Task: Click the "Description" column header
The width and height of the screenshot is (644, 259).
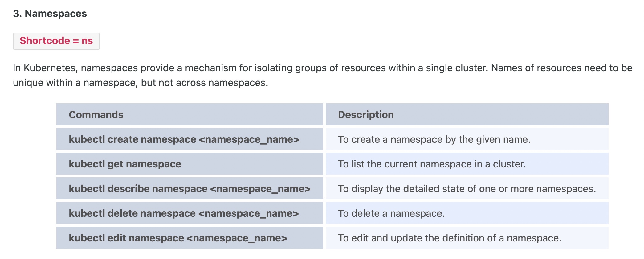Action: (467, 114)
